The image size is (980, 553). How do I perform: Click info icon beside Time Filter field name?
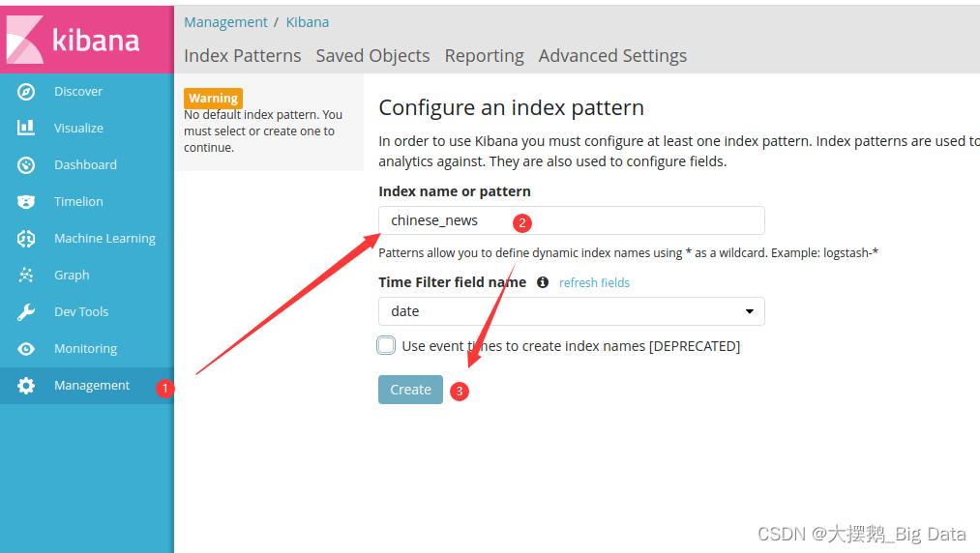point(543,282)
